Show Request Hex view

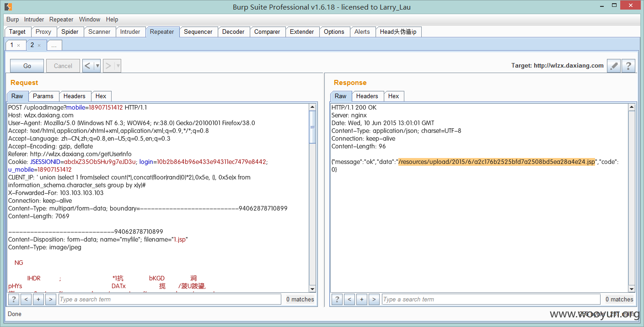click(x=101, y=96)
